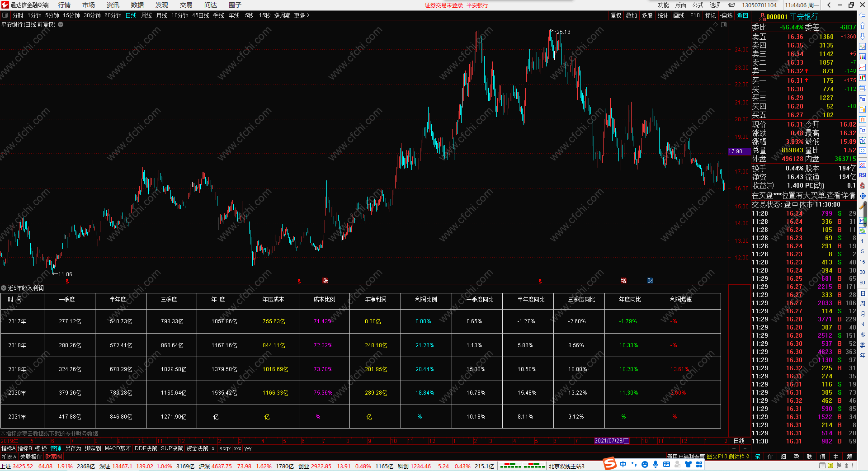Select the 笔 tick tab in bottom right
The height and width of the screenshot is (471, 868).
click(758, 457)
